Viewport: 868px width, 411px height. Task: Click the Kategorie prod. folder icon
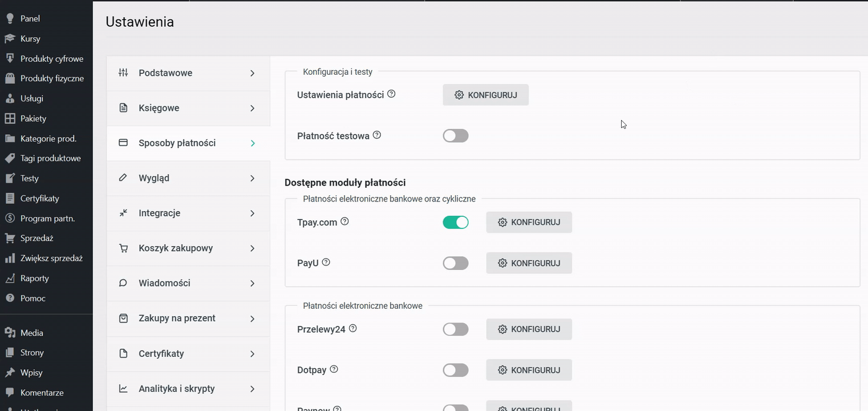pos(10,138)
